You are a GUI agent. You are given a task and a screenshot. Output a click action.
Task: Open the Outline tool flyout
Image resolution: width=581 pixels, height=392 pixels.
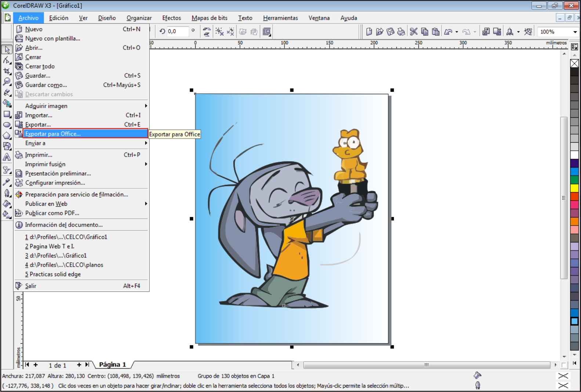[x=7, y=193]
